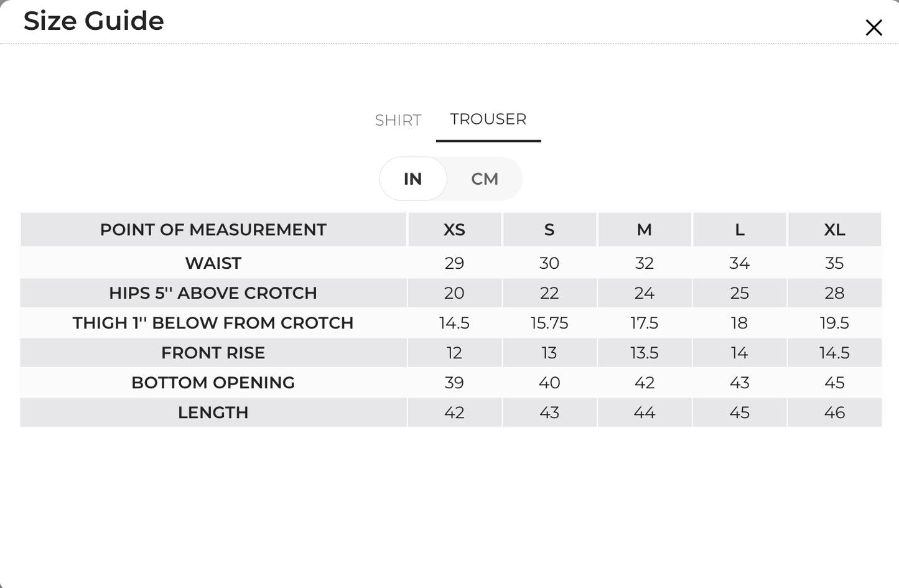Select the L size column header
Image resolution: width=899 pixels, height=588 pixels.
tap(740, 230)
